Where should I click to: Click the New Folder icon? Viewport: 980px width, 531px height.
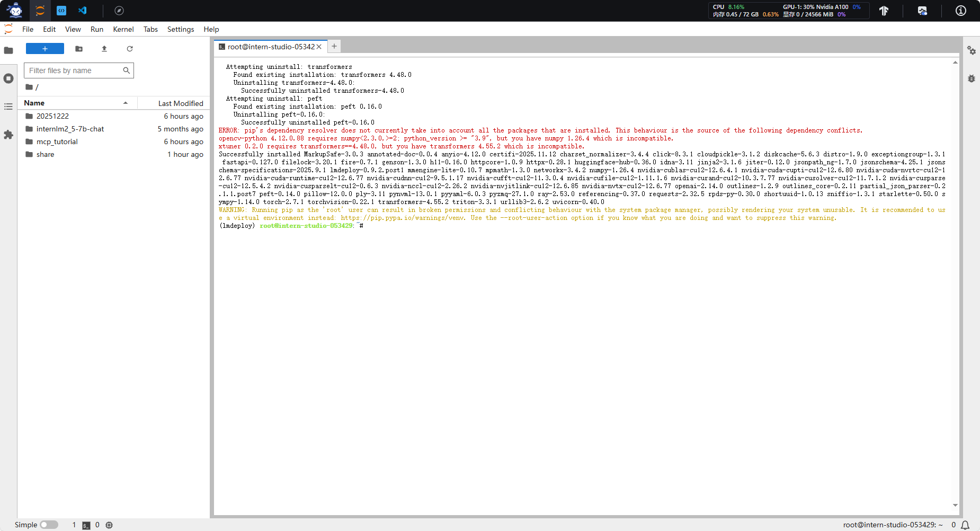click(x=79, y=49)
